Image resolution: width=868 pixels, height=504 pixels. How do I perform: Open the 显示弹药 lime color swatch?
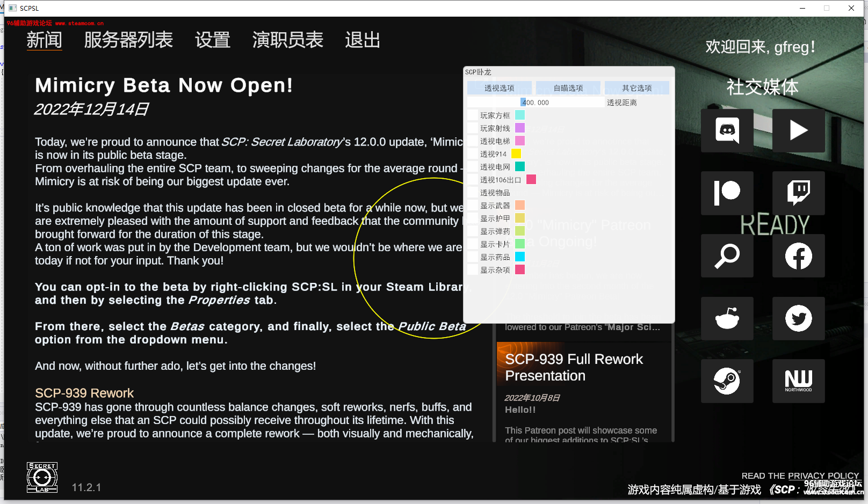pyautogui.click(x=520, y=231)
